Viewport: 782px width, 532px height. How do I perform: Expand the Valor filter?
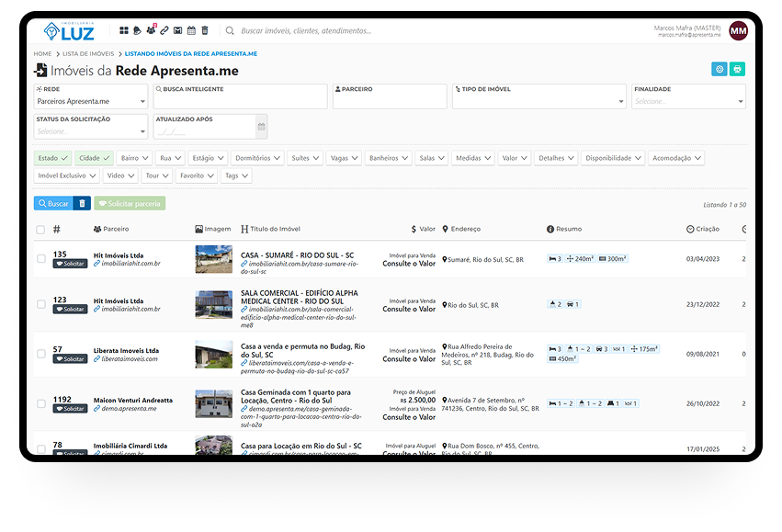(515, 158)
